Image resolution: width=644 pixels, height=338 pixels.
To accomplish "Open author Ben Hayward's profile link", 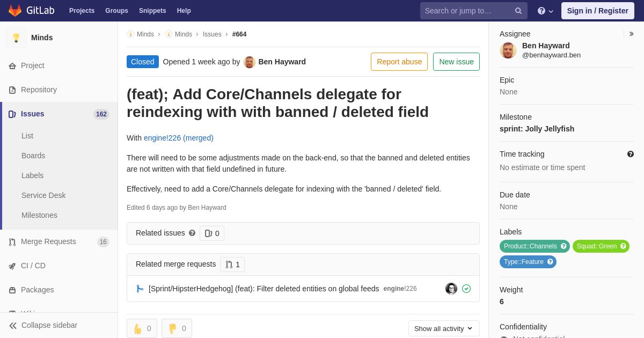I will [x=282, y=62].
